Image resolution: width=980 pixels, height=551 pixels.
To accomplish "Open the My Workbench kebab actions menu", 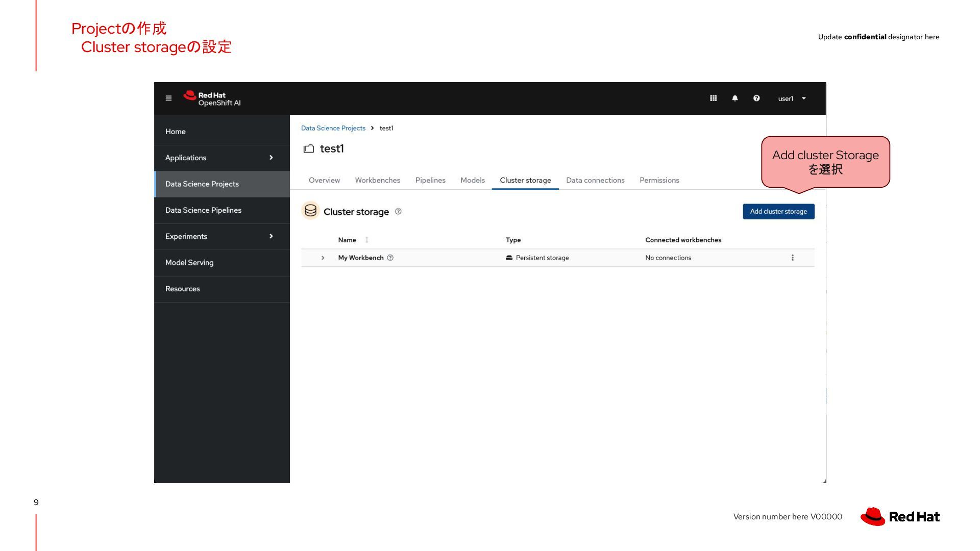I will [792, 258].
